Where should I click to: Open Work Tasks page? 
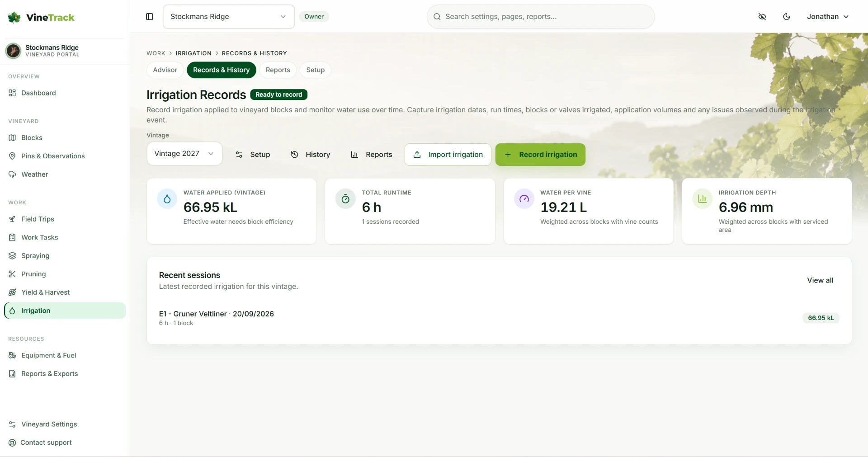click(65, 237)
